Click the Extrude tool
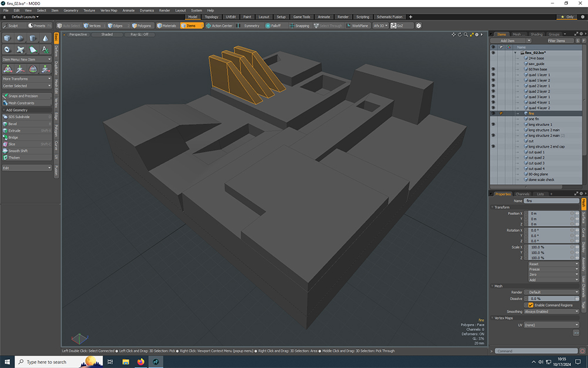Image resolution: width=588 pixels, height=368 pixels. pos(26,131)
